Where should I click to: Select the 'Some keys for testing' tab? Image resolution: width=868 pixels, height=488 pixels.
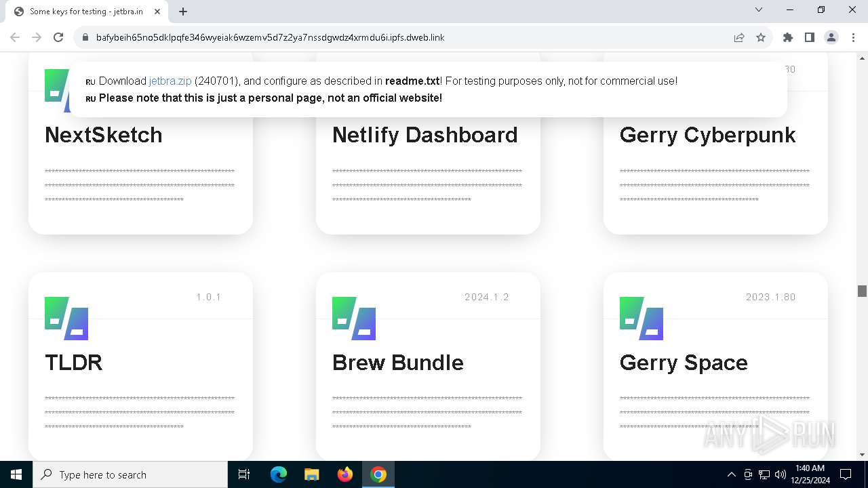tap(86, 12)
